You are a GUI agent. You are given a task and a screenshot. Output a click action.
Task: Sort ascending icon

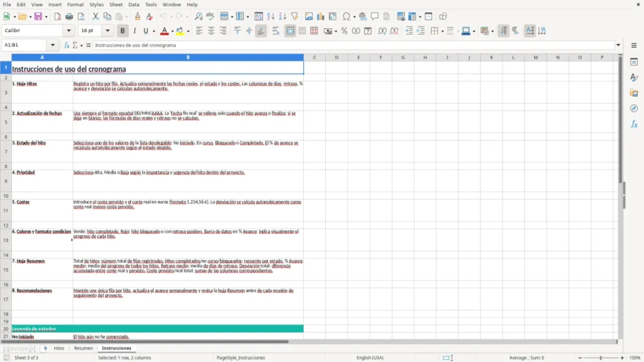270,16
